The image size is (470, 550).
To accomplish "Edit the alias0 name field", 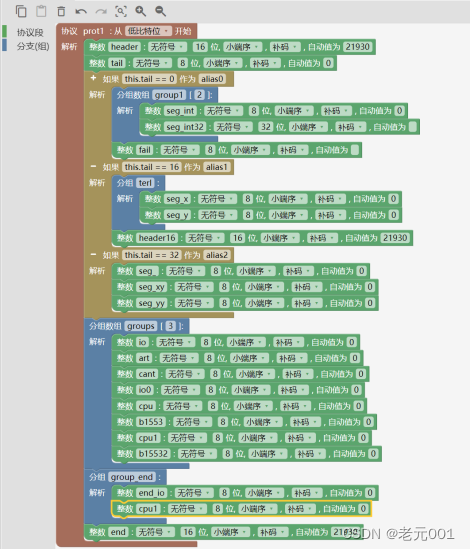I will (212, 79).
